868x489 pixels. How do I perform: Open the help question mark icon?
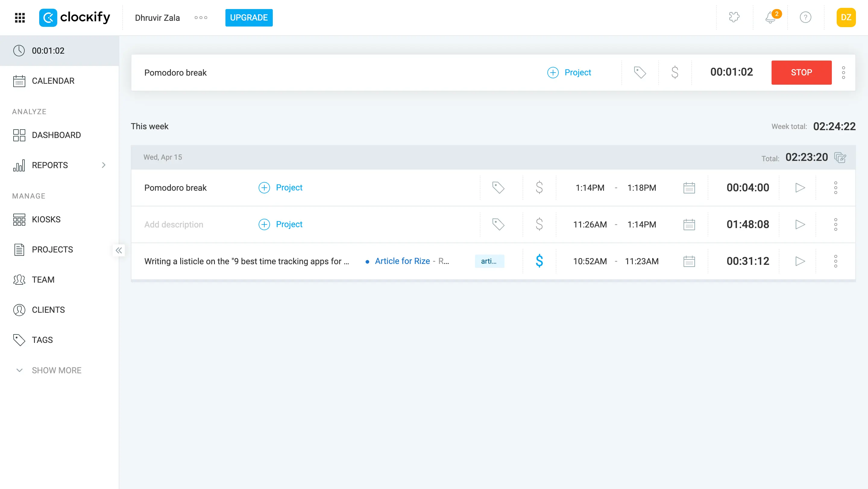click(805, 17)
